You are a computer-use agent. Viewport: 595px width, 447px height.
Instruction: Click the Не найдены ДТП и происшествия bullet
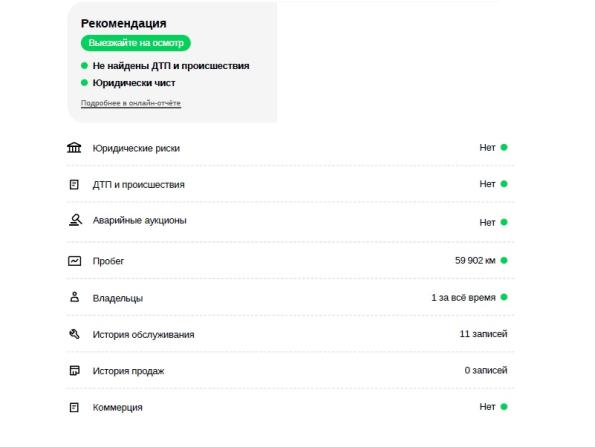171,66
